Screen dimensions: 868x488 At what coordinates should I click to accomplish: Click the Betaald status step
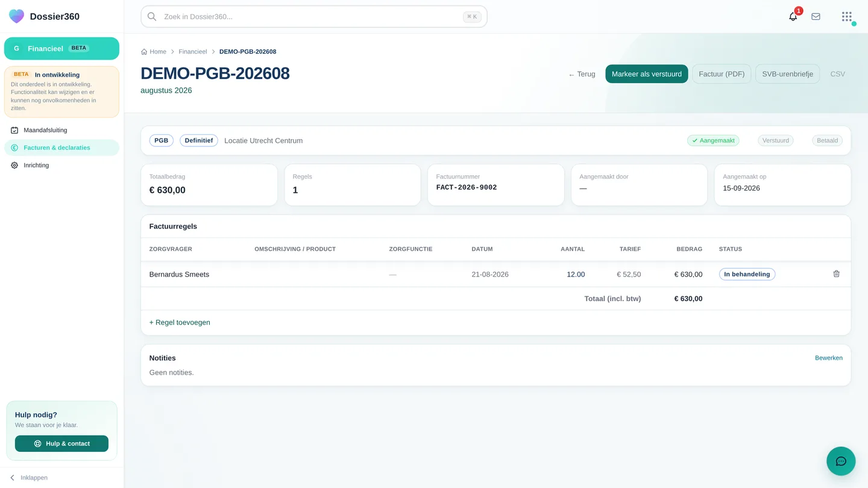point(827,140)
